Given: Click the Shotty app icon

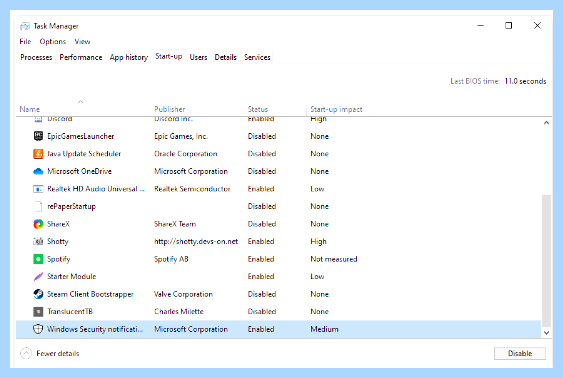Looking at the screenshot, I should point(38,242).
